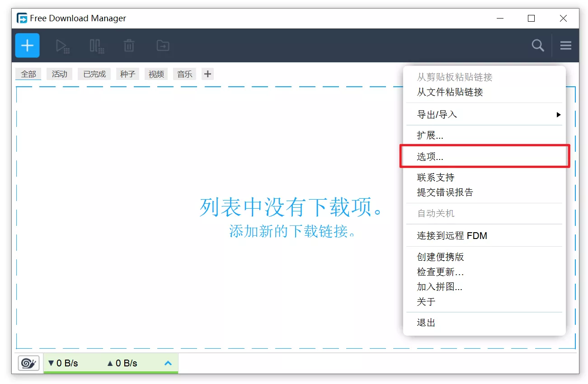This screenshot has width=588, height=384.
Task: Click the Delete download trash icon
Action: coord(129,45)
